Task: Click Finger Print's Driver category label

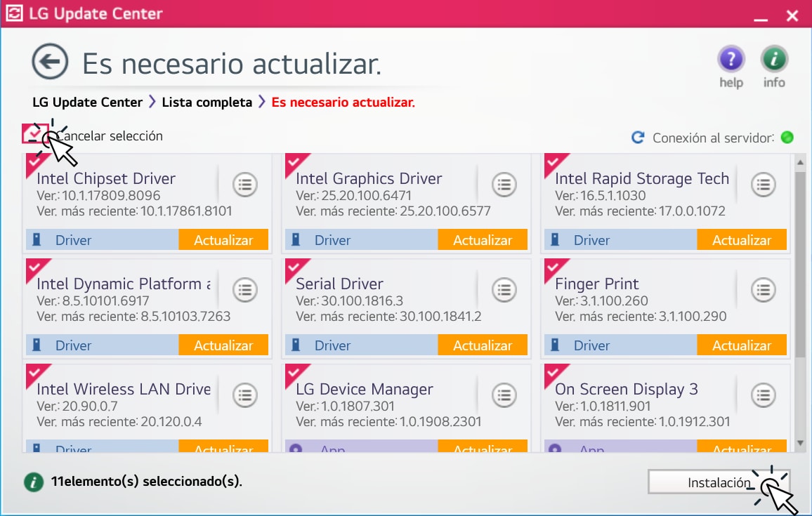Action: pyautogui.click(x=591, y=345)
